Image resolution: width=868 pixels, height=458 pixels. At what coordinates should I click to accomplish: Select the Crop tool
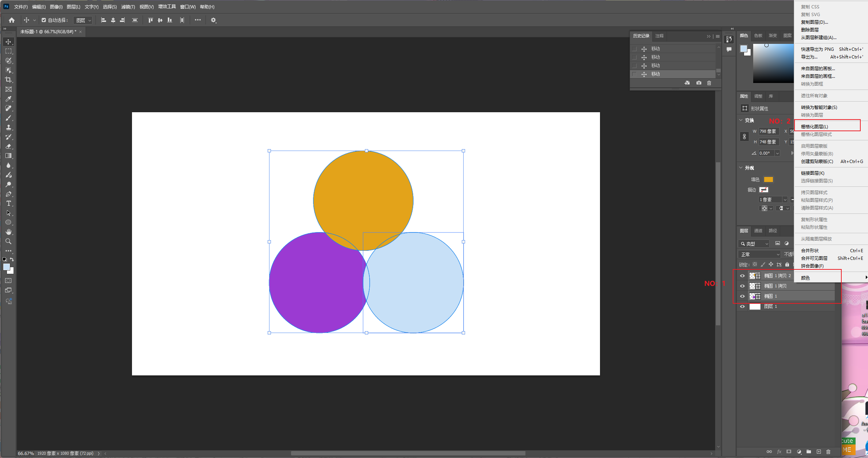(x=8, y=80)
